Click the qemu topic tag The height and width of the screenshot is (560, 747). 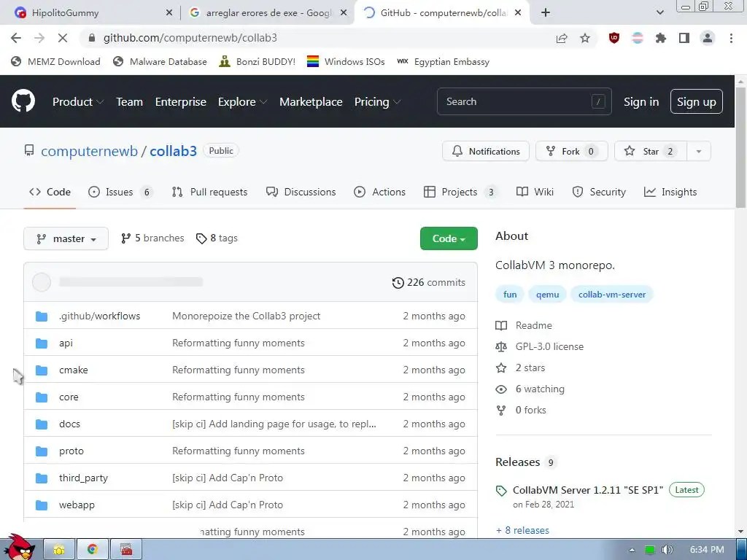coord(547,295)
